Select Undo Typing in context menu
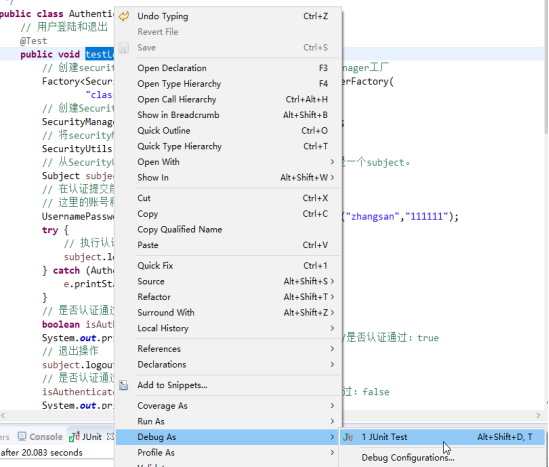This screenshot has height=467, width=549. pos(228,16)
